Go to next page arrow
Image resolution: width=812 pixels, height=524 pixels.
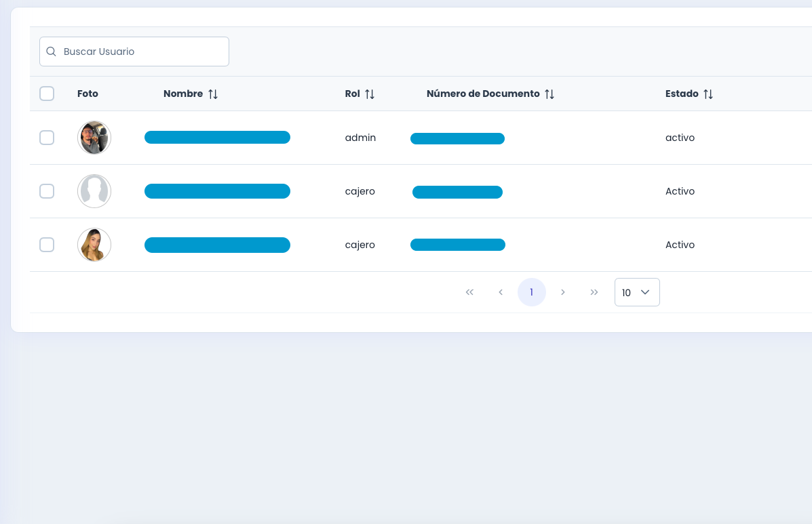[563, 292]
